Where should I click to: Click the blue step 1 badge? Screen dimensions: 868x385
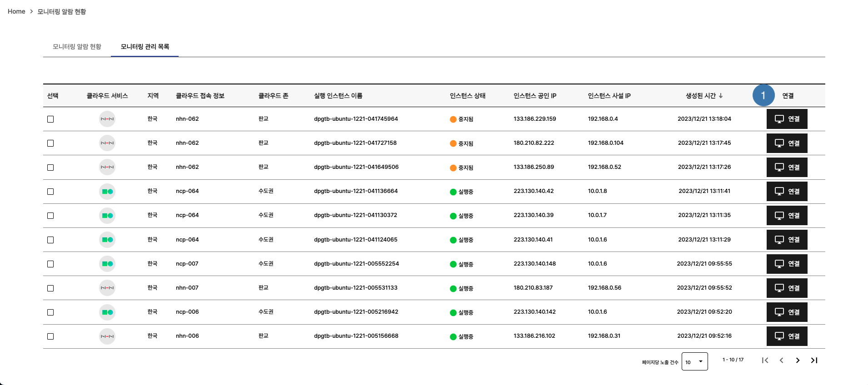click(x=763, y=95)
